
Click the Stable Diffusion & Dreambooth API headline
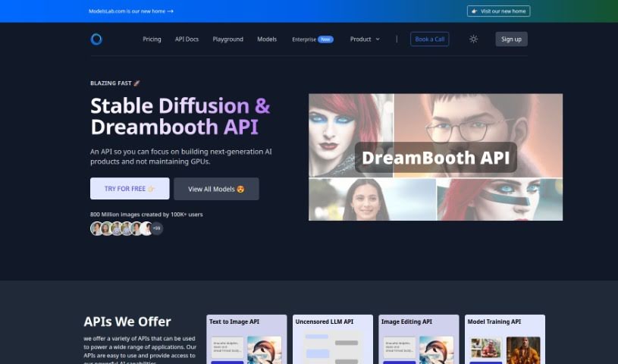click(180, 116)
